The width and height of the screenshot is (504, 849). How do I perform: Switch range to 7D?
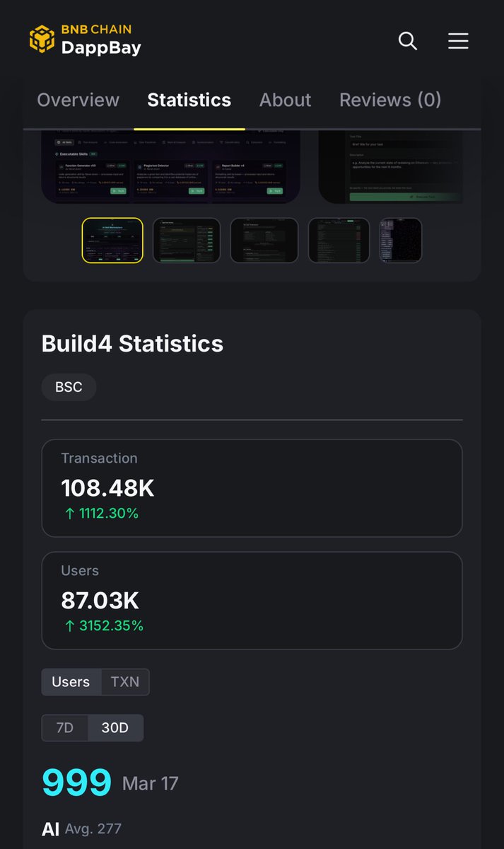(64, 727)
